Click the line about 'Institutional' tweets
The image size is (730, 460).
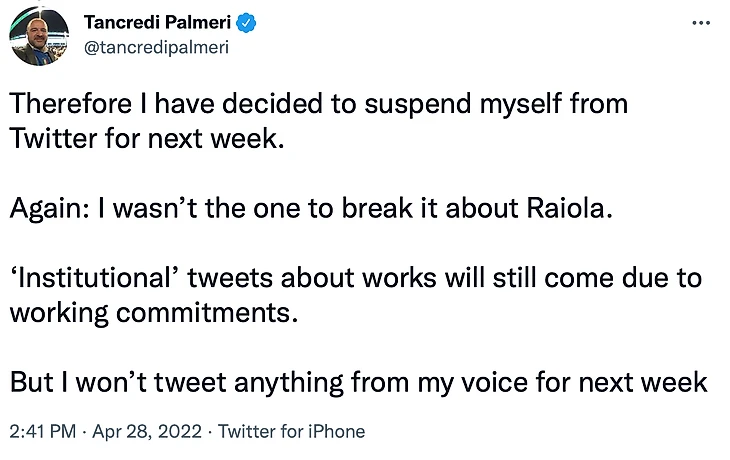[356, 278]
